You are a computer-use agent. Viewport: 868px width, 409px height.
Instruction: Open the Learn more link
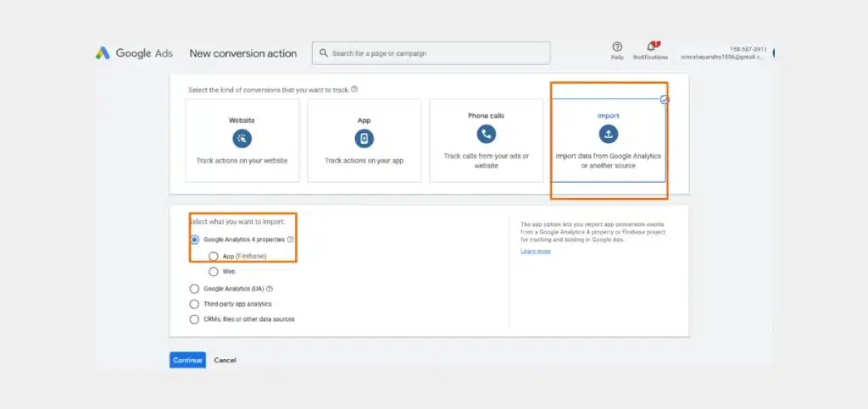pyautogui.click(x=536, y=251)
